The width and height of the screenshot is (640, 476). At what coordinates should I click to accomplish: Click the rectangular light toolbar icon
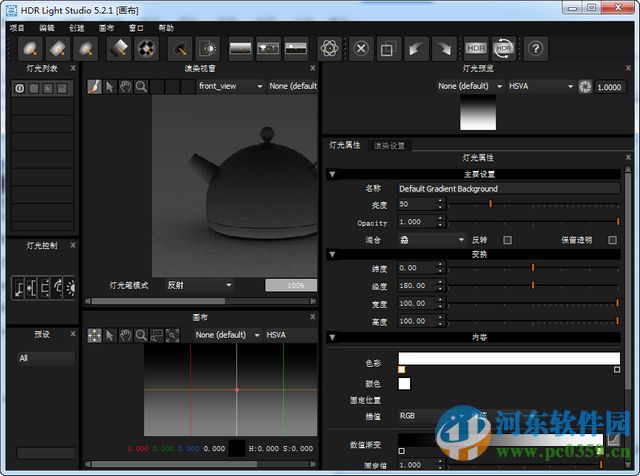58,49
